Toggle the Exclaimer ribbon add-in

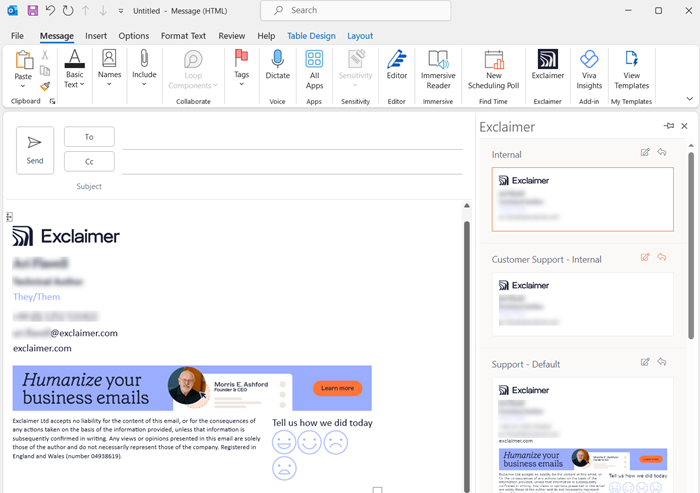click(x=548, y=65)
